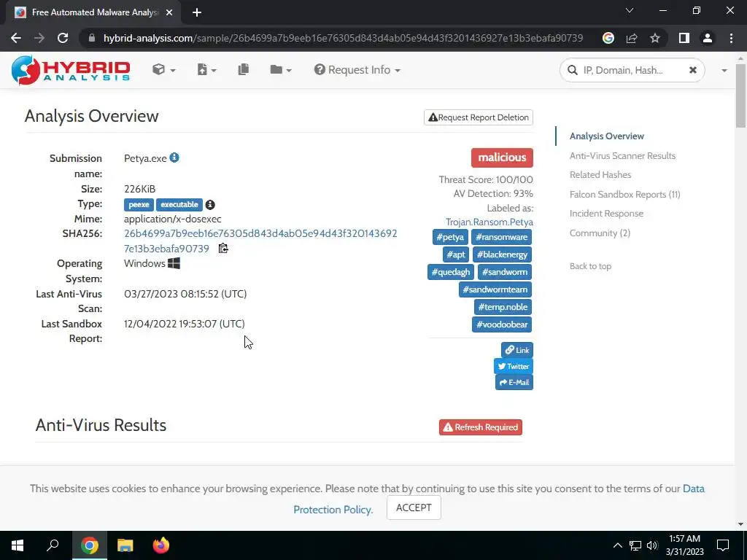Click info icon beside Petya.exe
Image resolution: width=747 pixels, height=560 pixels.
(174, 157)
